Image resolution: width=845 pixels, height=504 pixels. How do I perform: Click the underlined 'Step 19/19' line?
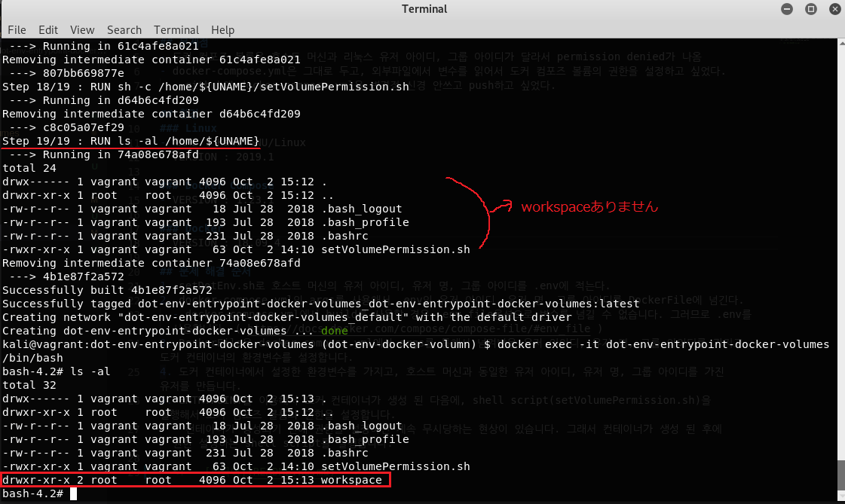point(131,141)
